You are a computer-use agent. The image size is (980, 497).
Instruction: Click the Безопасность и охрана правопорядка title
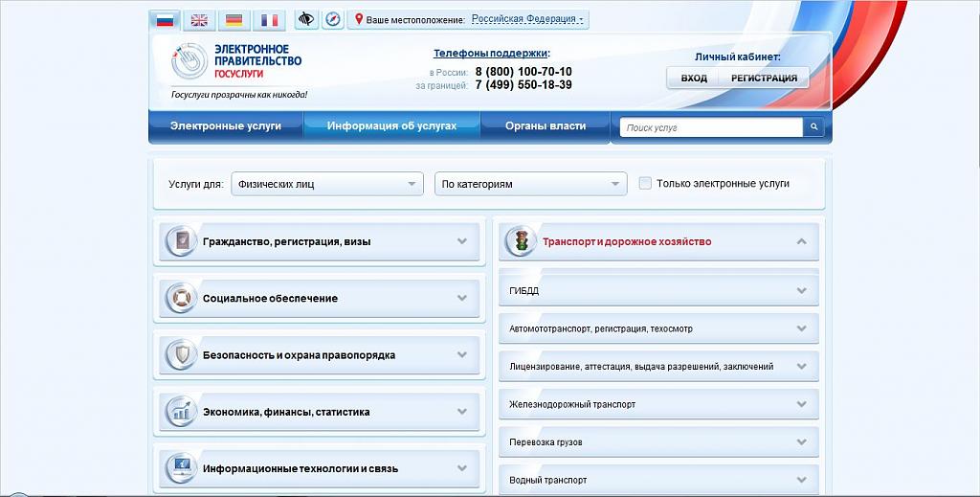299,355
